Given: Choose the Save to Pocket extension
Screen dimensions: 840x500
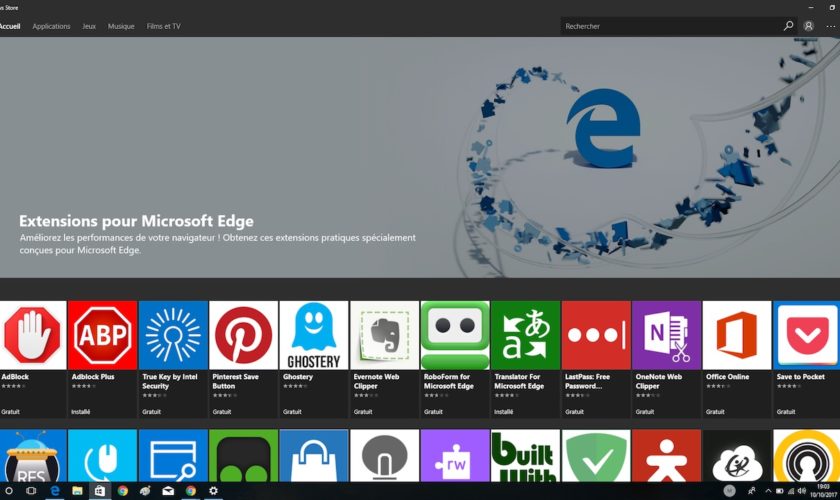Looking at the screenshot, I should [x=805, y=336].
